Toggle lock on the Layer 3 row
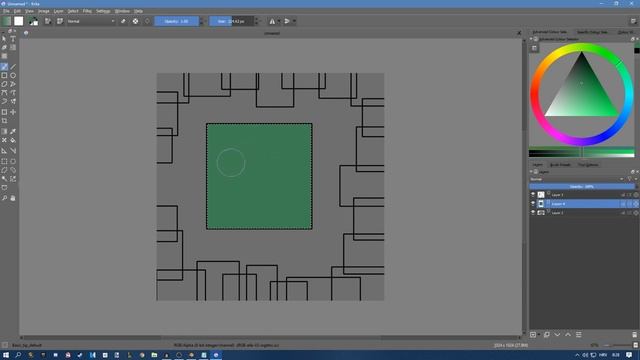Image resolution: width=640 pixels, height=360 pixels. coord(623,195)
